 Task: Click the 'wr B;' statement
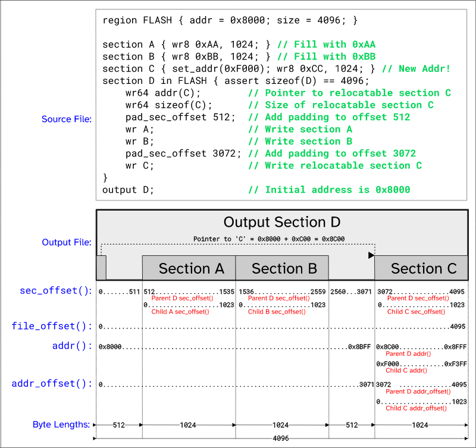[x=140, y=142]
